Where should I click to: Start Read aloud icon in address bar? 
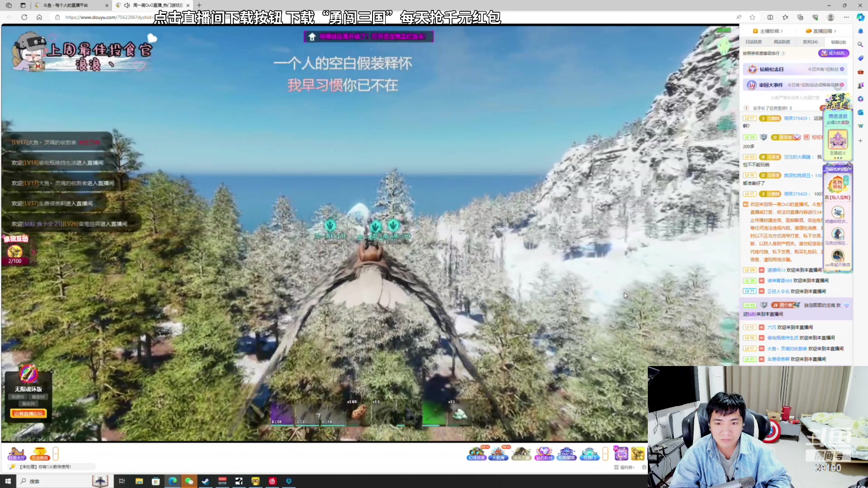(739, 17)
